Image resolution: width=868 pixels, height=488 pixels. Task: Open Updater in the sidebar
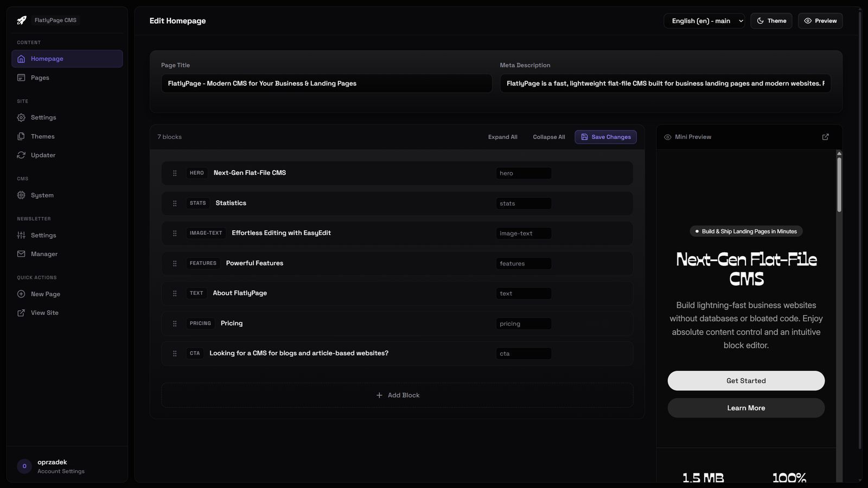pos(67,155)
